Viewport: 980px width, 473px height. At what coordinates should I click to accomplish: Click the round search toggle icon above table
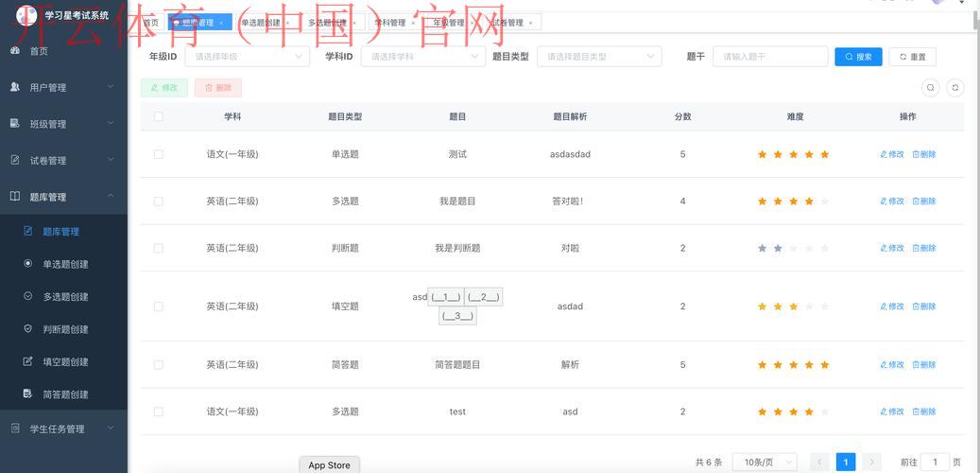[x=931, y=88]
